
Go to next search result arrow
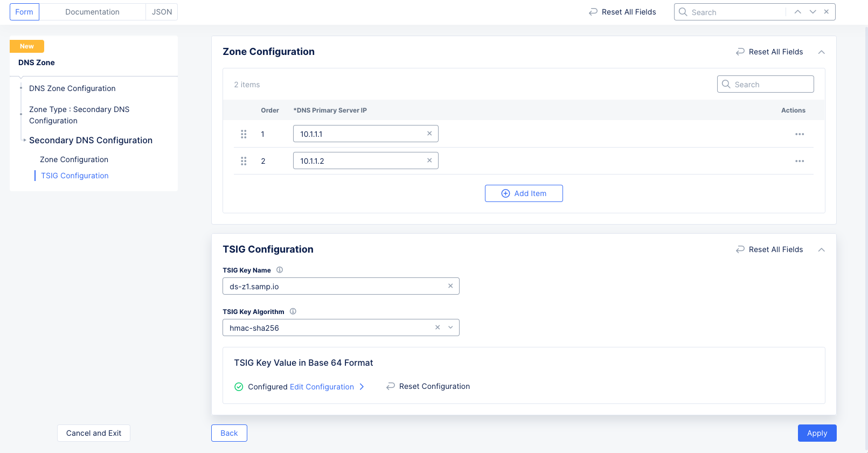813,12
